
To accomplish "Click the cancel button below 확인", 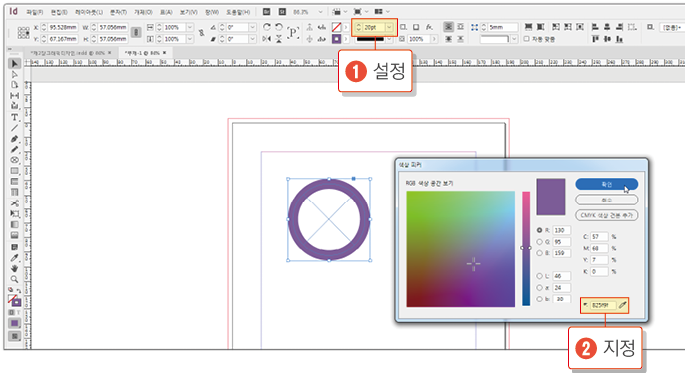I will click(x=606, y=200).
